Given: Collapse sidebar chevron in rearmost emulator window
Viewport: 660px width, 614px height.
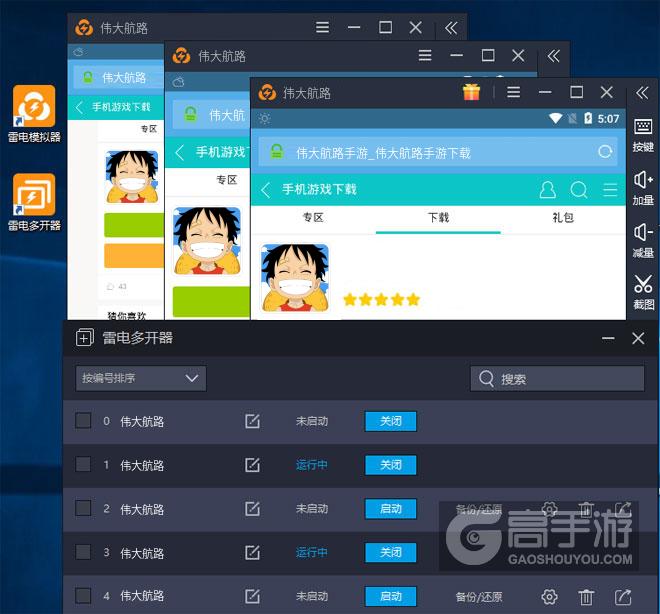Looking at the screenshot, I should pos(451,28).
